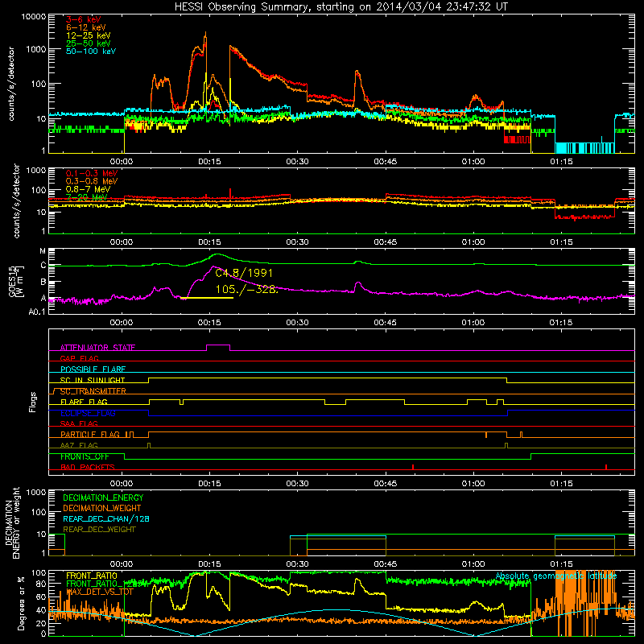The width and height of the screenshot is (644, 644).
Task: Click the C4.8/1991 flare annotation
Action: click(x=244, y=273)
